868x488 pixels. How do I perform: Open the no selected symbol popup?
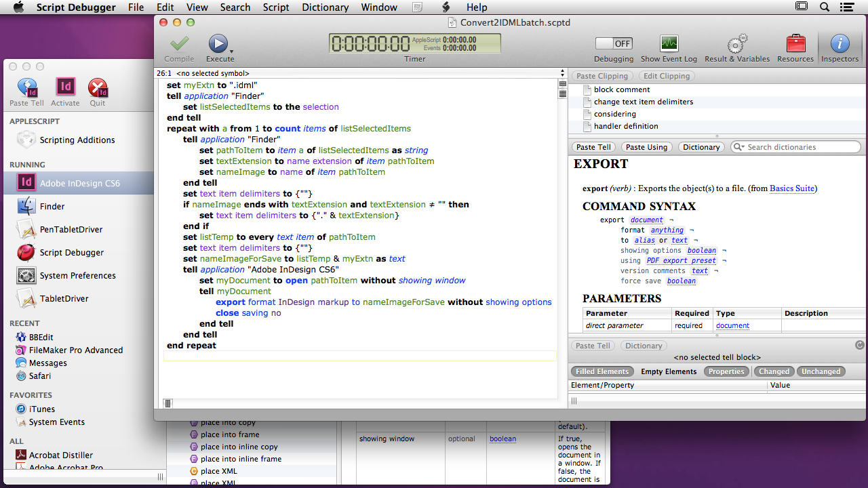[x=212, y=73]
